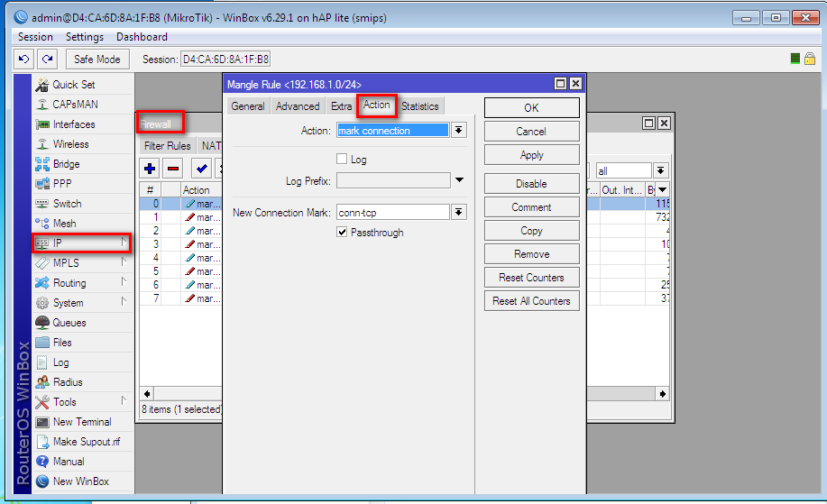Click the Apply button
827x504 pixels.
[x=532, y=155]
